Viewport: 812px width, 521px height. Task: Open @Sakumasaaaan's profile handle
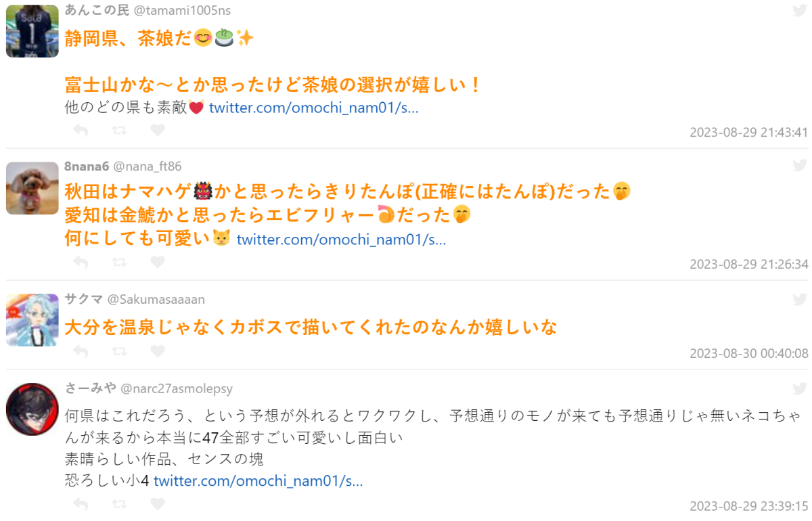[156, 299]
